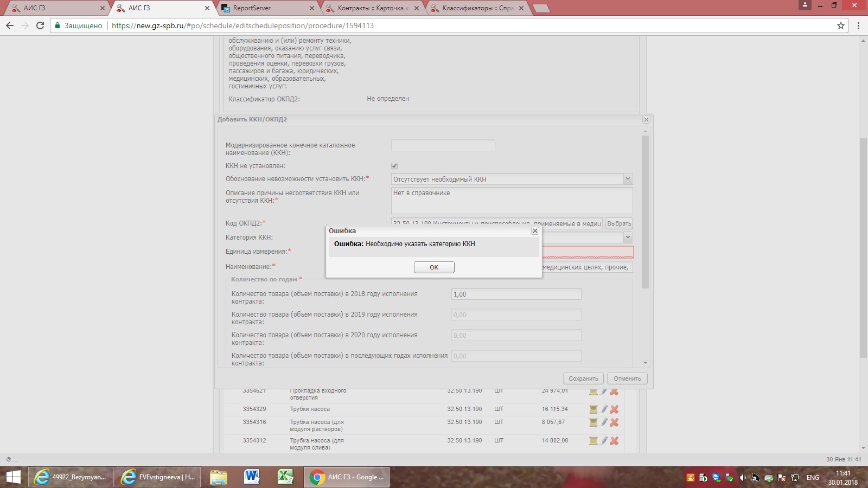The width and height of the screenshot is (868, 488).
Task: Click the TeamViewer tray icon
Action: tap(717, 478)
